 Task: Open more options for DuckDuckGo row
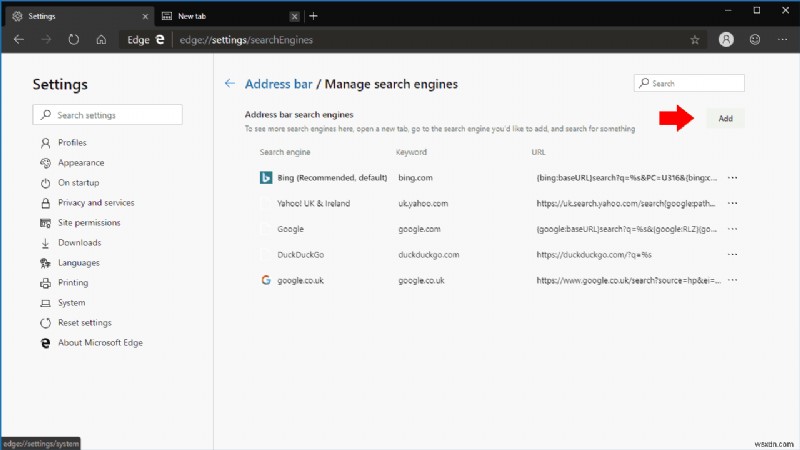click(732, 254)
